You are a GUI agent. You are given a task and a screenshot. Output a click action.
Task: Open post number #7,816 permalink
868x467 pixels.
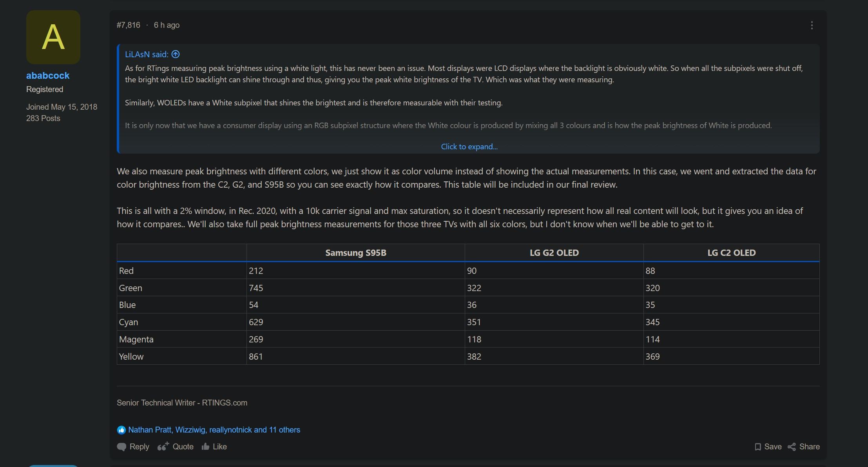tap(128, 25)
